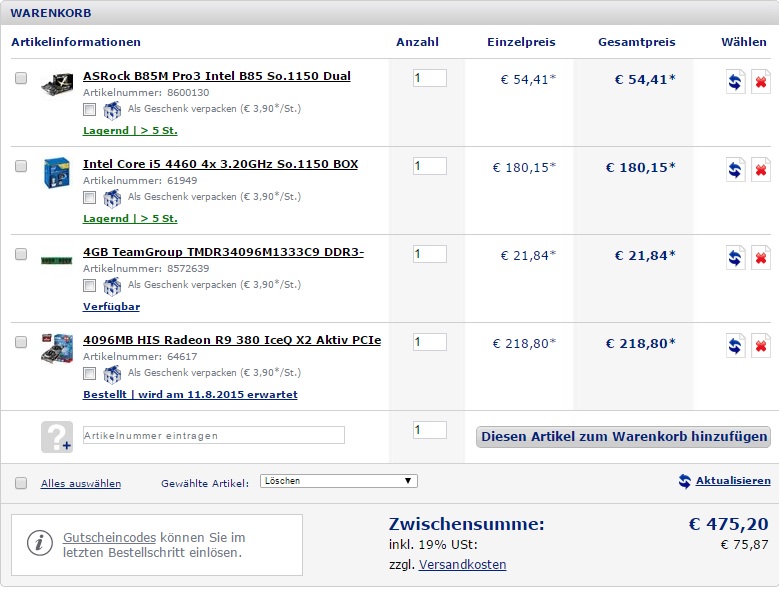Focus the Artikelnummer eintragen field
This screenshot has width=779, height=590.
(x=214, y=435)
